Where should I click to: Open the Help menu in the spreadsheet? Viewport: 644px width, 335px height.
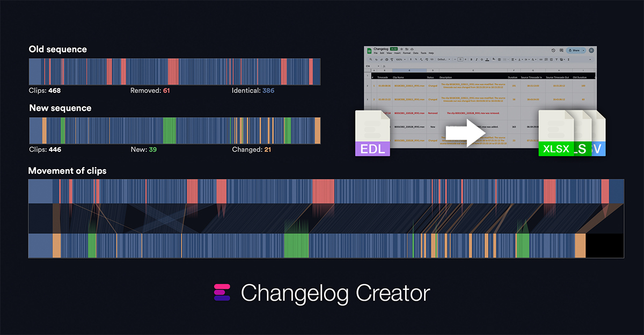pyautogui.click(x=431, y=53)
